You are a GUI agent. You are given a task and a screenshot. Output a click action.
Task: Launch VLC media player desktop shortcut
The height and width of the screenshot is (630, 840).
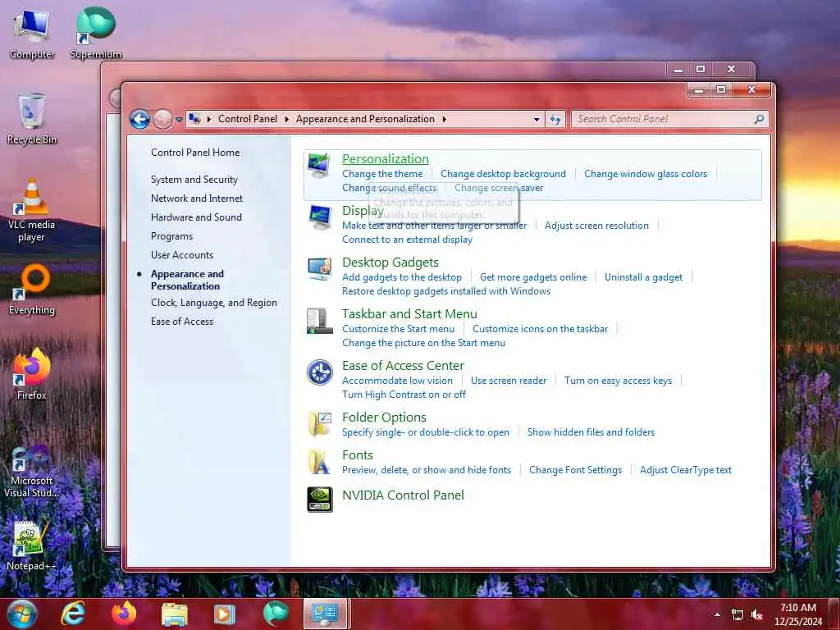click(x=32, y=210)
